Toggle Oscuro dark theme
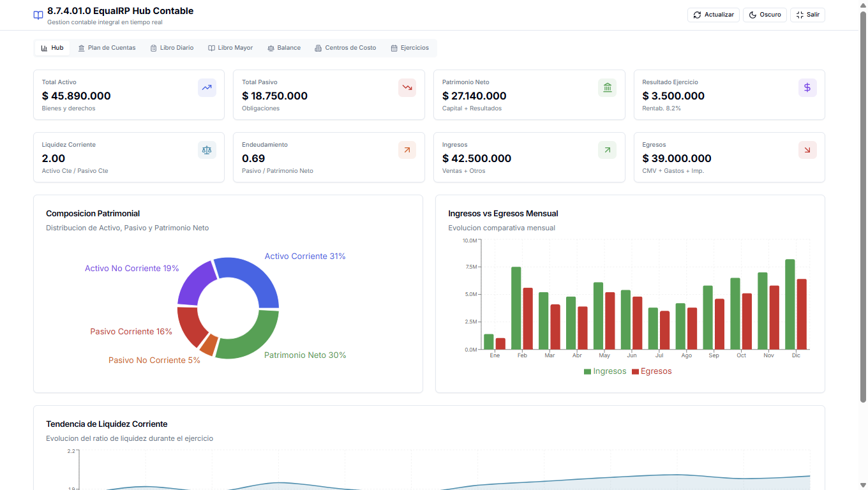This screenshot has height=490, width=868. [765, 15]
